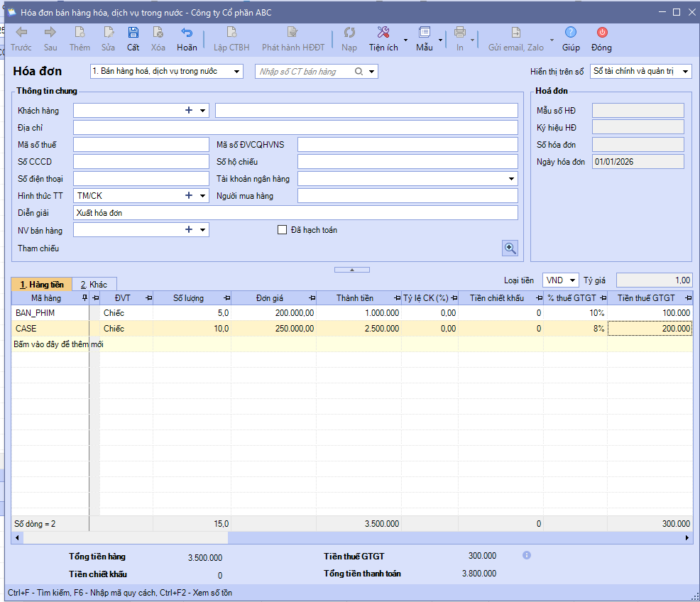Tick the Đã hạch toán checkbox
This screenshot has width=700, height=602.
[282, 230]
